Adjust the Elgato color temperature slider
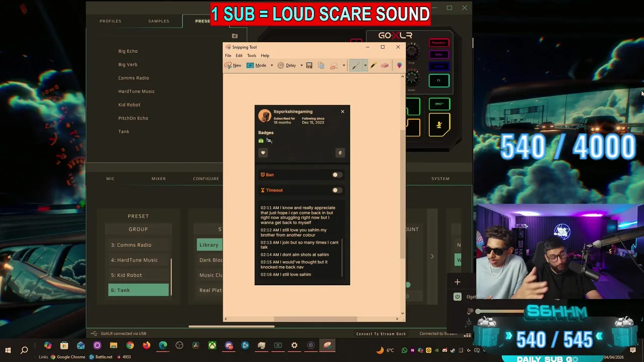 (478, 311)
